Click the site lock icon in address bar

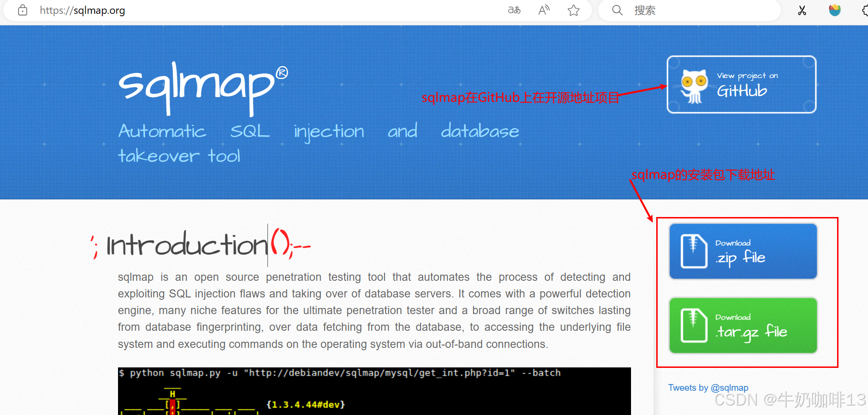click(22, 10)
